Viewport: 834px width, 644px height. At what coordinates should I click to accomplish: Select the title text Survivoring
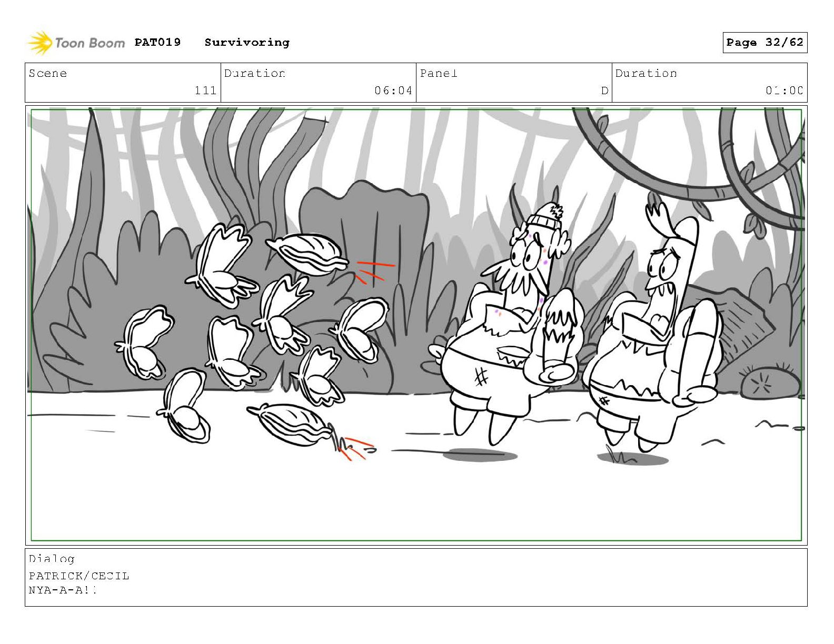click(247, 43)
